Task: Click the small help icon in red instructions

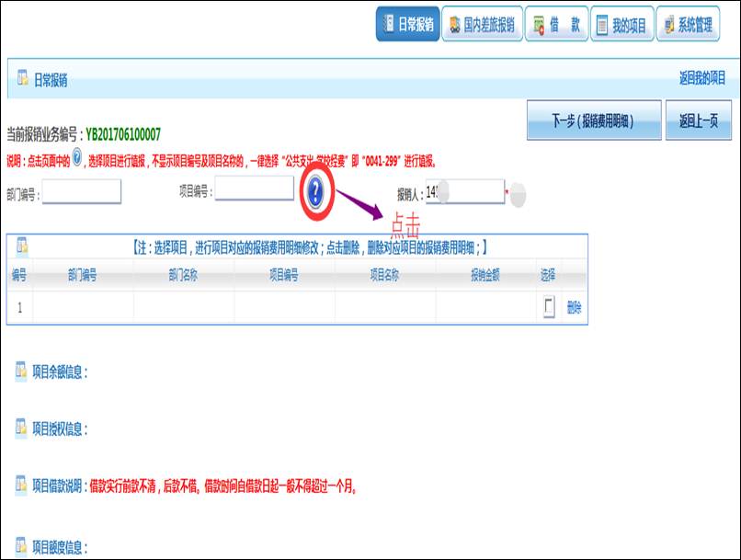Action: (77, 159)
